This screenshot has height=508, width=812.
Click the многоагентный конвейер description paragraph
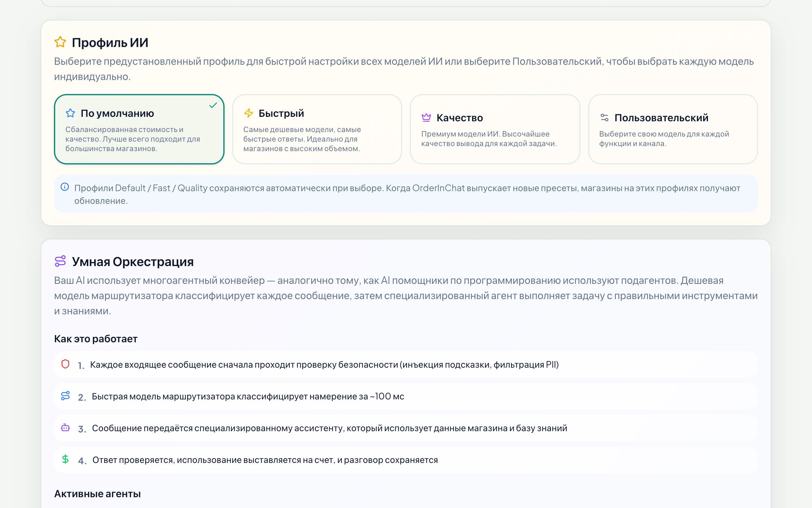(x=406, y=296)
